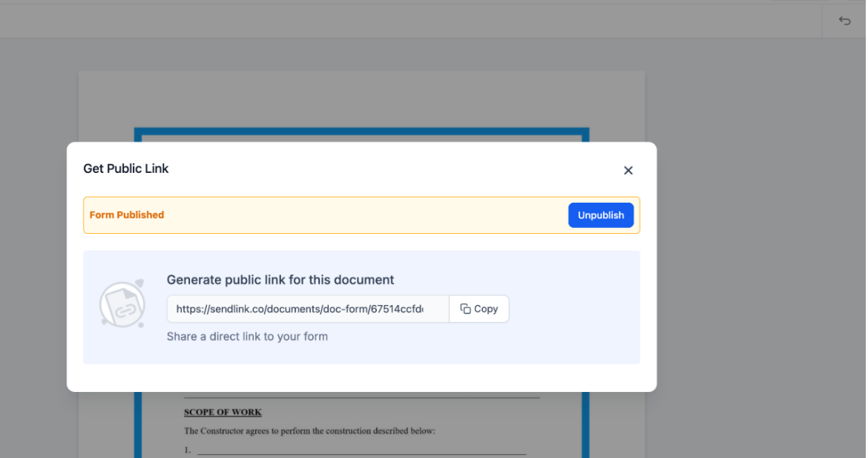The image size is (868, 458).
Task: Click the number 1 list marker in document
Action: click(x=188, y=450)
